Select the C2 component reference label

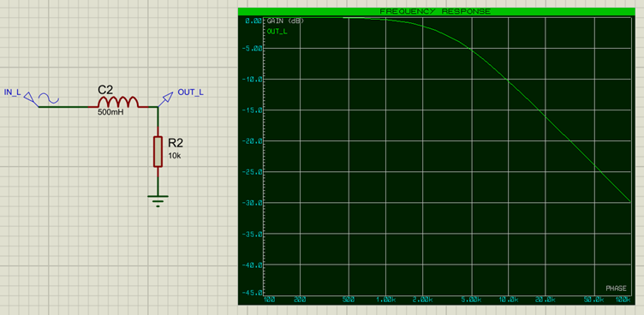click(x=105, y=90)
